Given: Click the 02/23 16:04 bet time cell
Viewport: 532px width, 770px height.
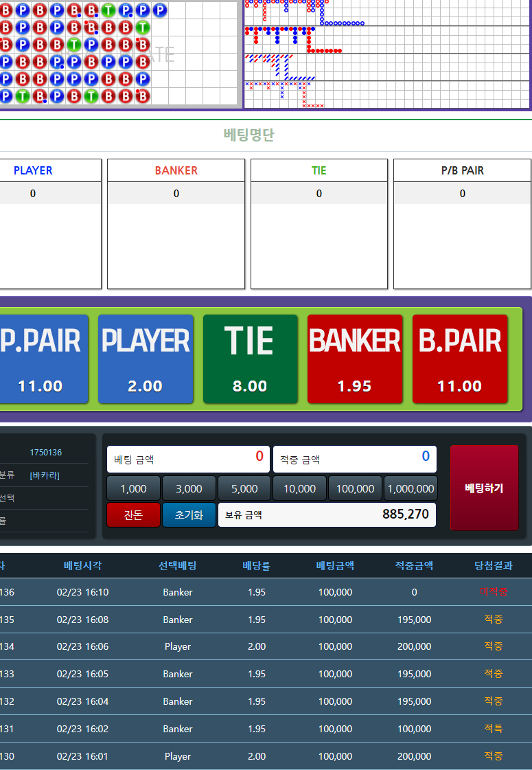Looking at the screenshot, I should [x=82, y=701].
